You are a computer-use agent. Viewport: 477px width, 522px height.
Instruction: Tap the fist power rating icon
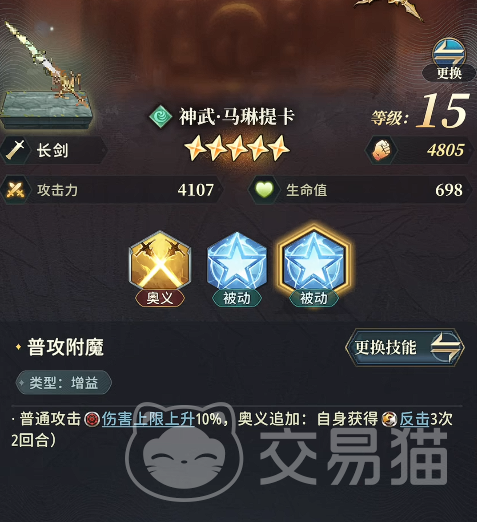(381, 150)
